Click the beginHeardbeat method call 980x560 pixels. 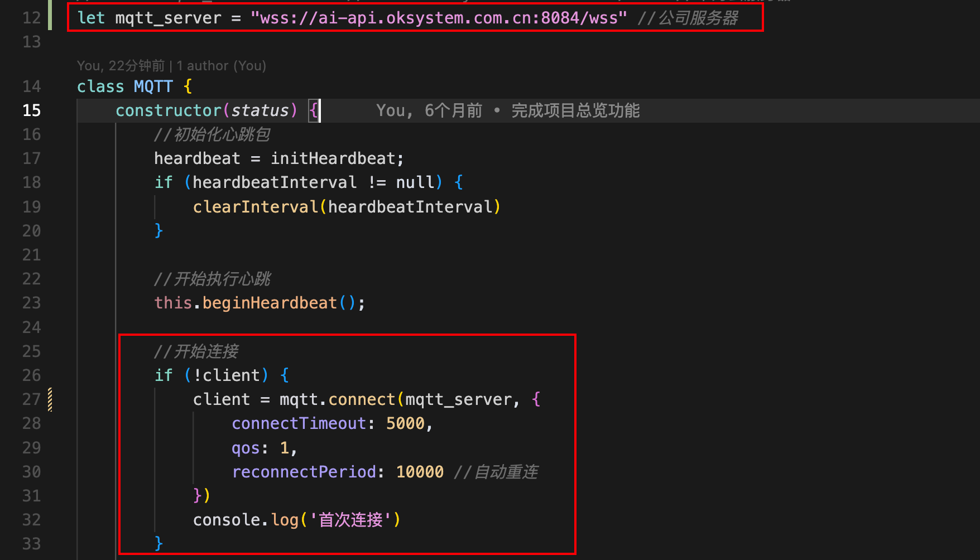270,303
